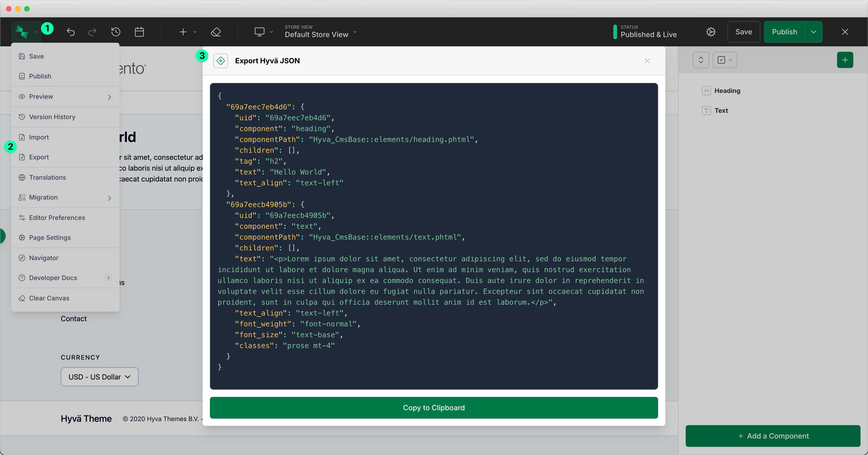868x455 pixels.
Task: Click the Translations globe icon
Action: (x=22, y=177)
